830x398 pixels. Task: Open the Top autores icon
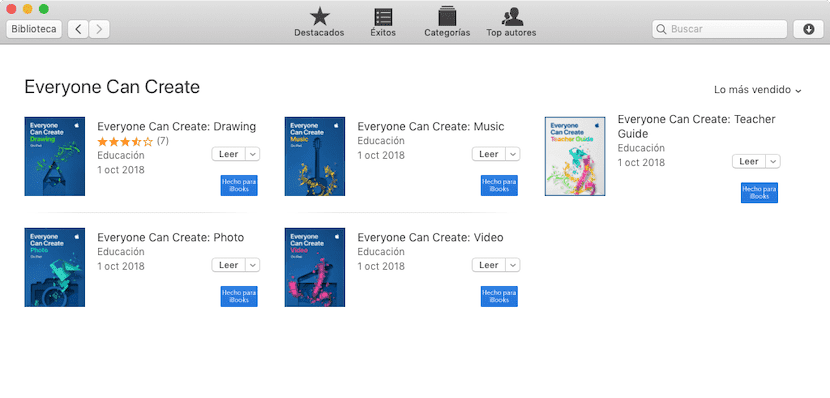(511, 17)
